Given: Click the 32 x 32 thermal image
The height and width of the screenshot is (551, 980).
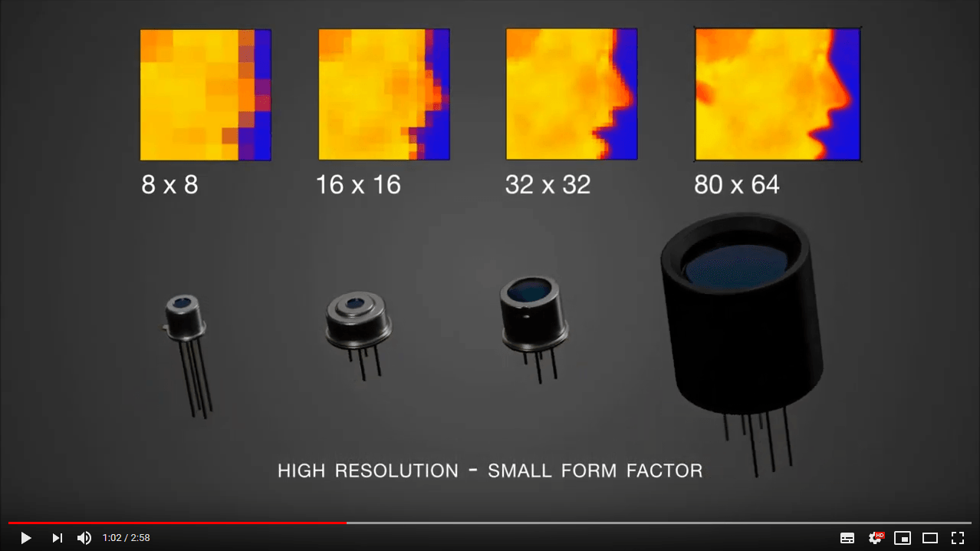Looking at the screenshot, I should click(x=571, y=94).
